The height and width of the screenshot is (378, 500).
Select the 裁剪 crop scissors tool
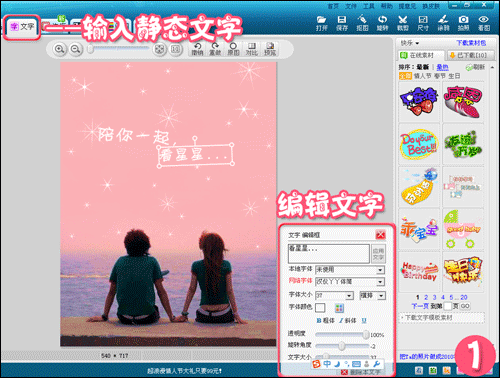tap(403, 23)
